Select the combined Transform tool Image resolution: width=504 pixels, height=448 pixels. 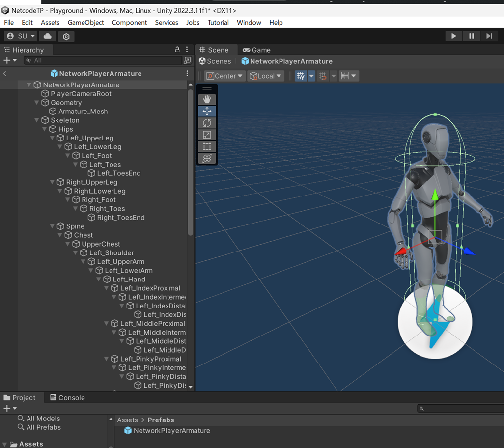(x=207, y=158)
